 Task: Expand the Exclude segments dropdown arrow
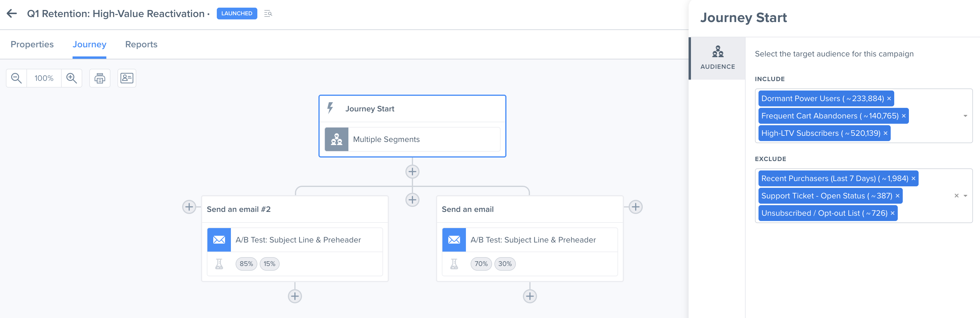tap(965, 196)
